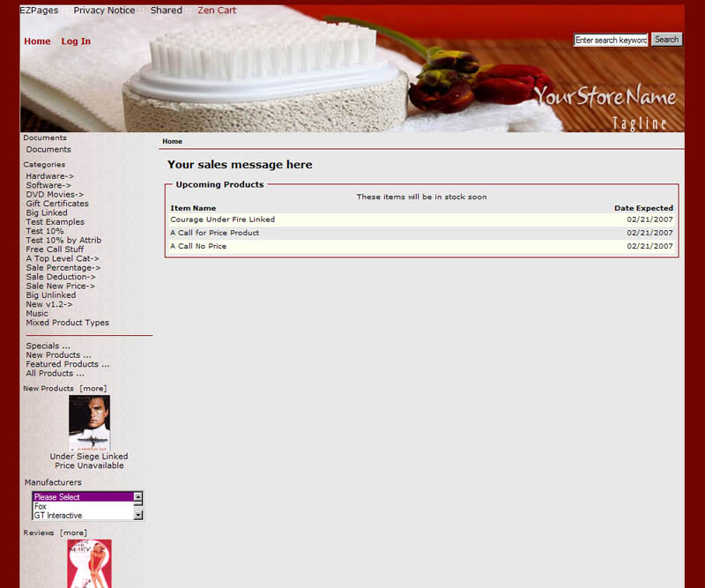Image resolution: width=705 pixels, height=588 pixels.
Task: Expand the Hardware category
Action: (49, 176)
